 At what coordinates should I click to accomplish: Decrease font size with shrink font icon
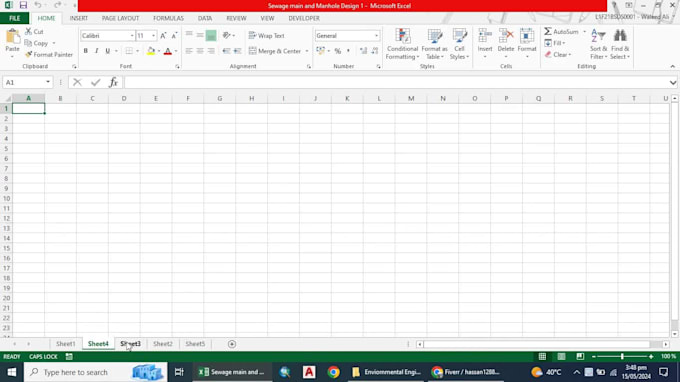pyautogui.click(x=174, y=36)
